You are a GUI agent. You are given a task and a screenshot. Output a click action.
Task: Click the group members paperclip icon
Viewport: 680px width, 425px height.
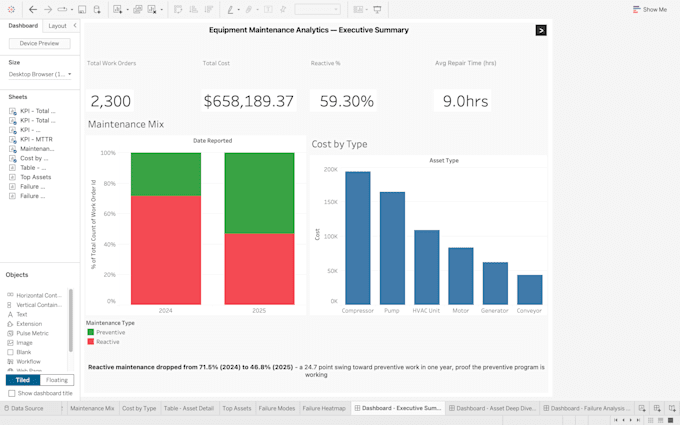tap(249, 9)
